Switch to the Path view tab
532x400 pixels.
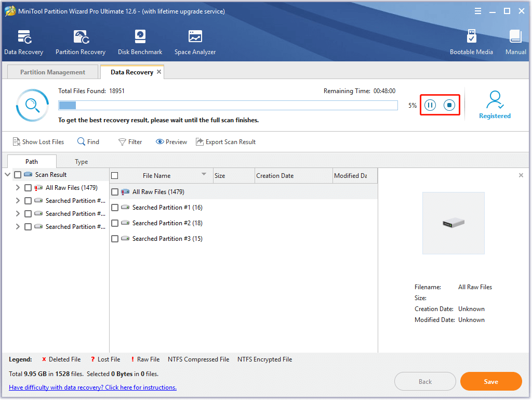pyautogui.click(x=32, y=162)
